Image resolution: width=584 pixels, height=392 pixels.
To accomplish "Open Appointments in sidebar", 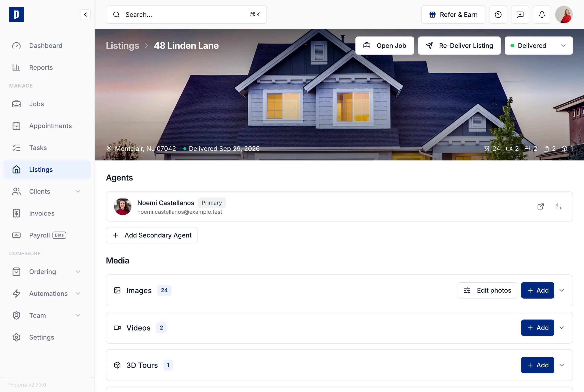I will pos(47,126).
